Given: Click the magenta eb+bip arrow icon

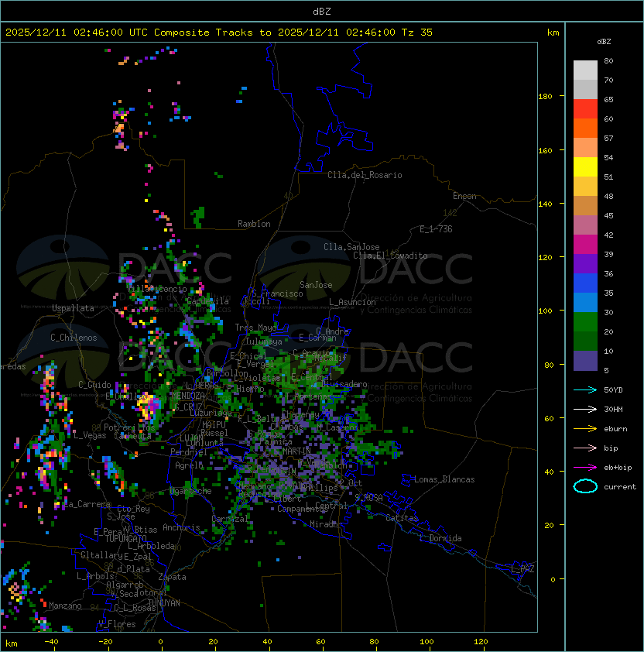Looking at the screenshot, I should point(585,468).
